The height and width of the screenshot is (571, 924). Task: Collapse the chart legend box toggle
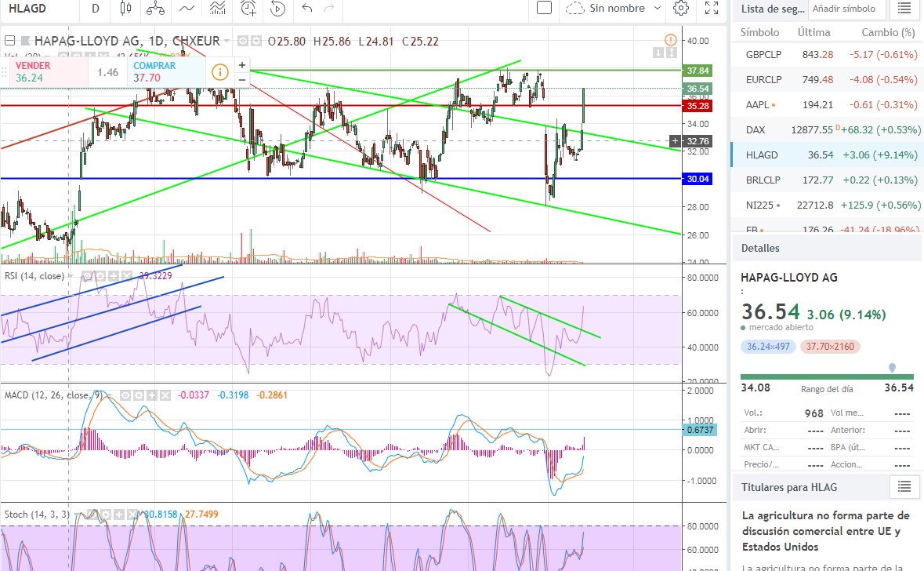point(9,41)
